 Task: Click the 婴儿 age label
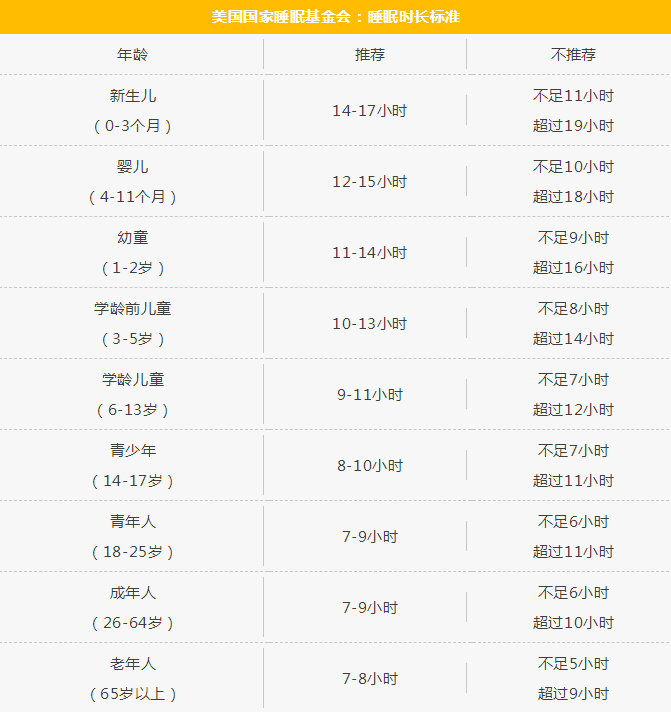pos(132,167)
